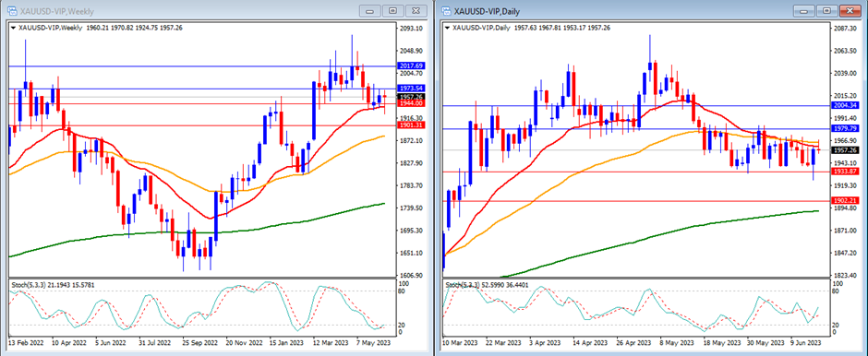Select the 2017.69 blue price level label
This screenshot has height=356, width=868.
[410, 65]
